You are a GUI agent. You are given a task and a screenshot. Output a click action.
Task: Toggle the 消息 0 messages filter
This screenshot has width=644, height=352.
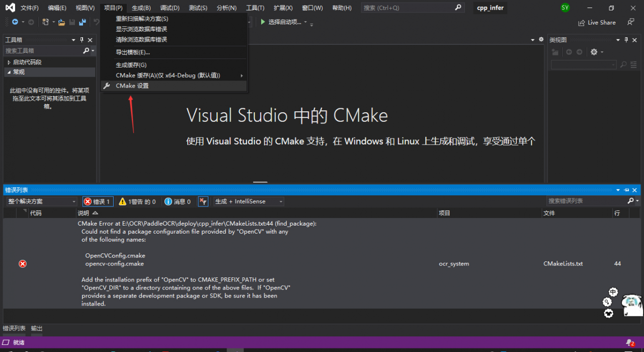(x=178, y=201)
